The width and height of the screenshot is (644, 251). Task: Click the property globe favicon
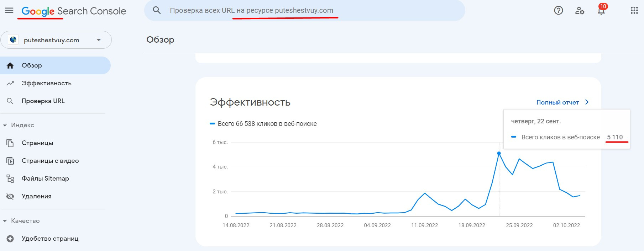[x=13, y=40]
